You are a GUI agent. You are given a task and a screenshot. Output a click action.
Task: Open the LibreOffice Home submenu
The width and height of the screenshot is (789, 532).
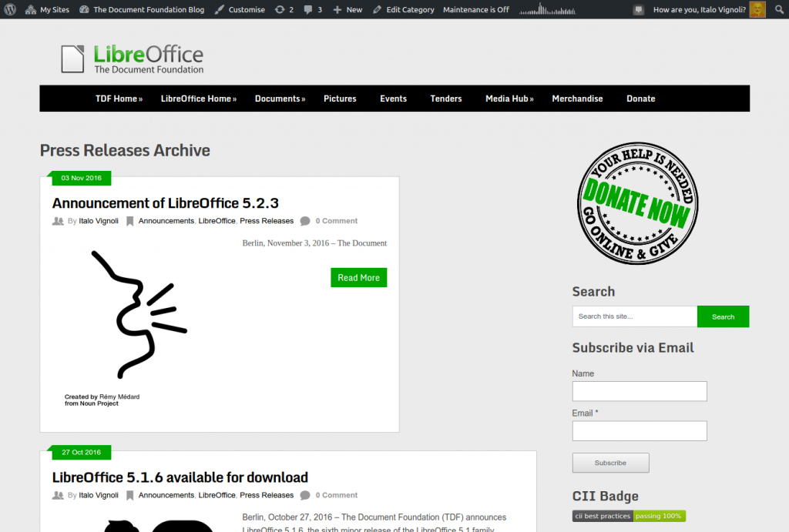tap(198, 99)
